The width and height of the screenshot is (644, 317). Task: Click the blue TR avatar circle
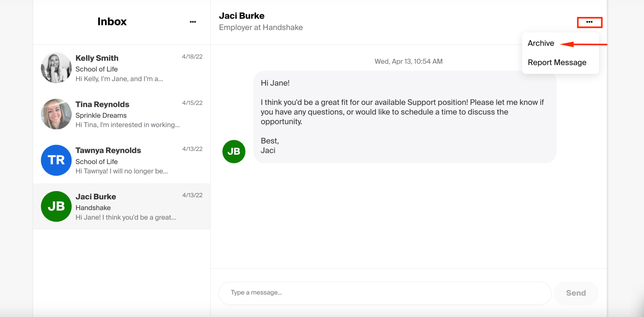click(x=56, y=160)
